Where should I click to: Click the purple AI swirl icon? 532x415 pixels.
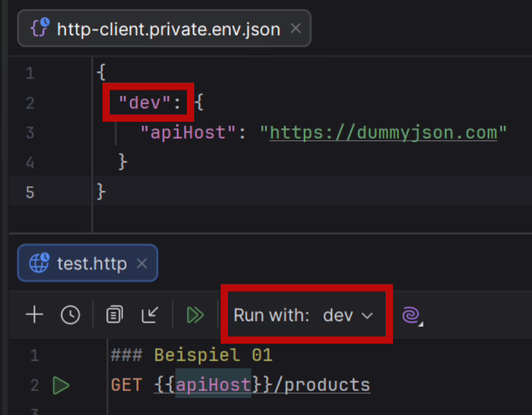point(411,315)
